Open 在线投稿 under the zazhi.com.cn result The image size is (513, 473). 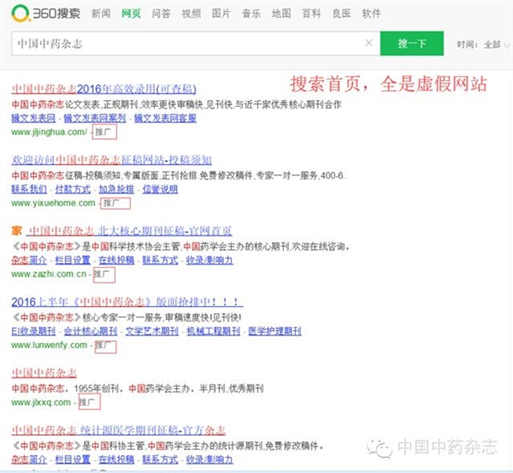coord(116,260)
